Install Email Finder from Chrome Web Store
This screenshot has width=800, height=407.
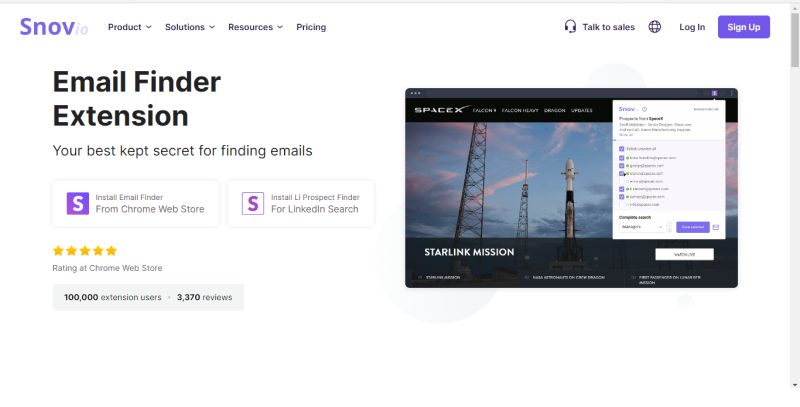point(136,203)
